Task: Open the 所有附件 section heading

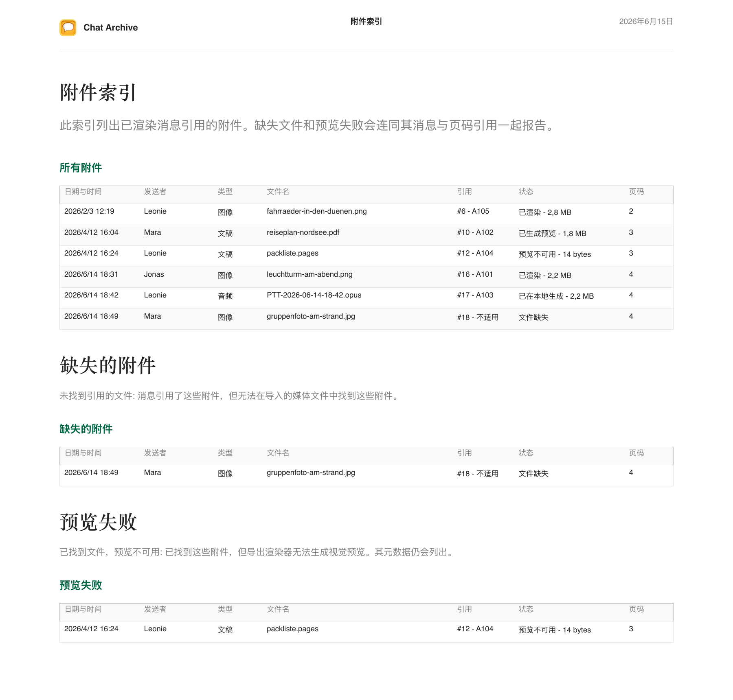Action: pos(81,168)
